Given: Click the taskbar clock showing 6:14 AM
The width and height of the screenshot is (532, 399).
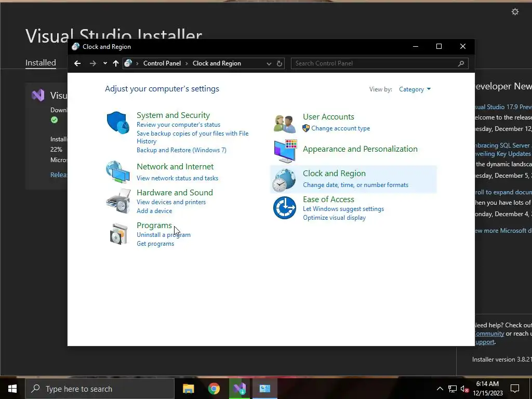Looking at the screenshot, I should pos(487,389).
